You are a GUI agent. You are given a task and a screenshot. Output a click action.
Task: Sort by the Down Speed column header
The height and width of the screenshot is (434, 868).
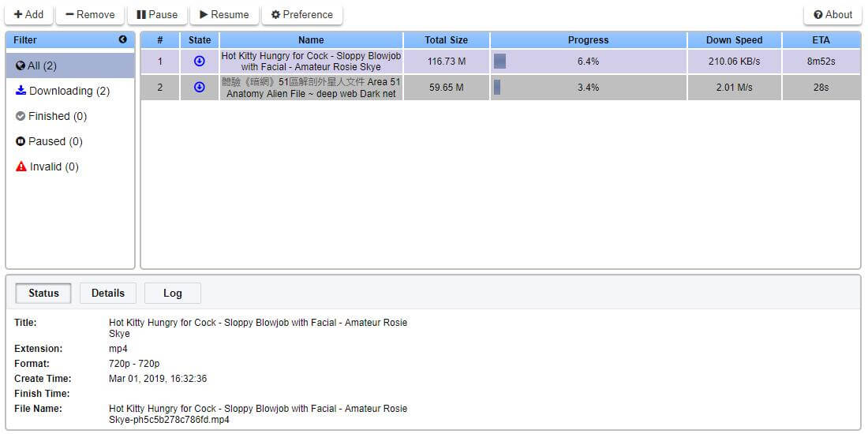point(735,40)
